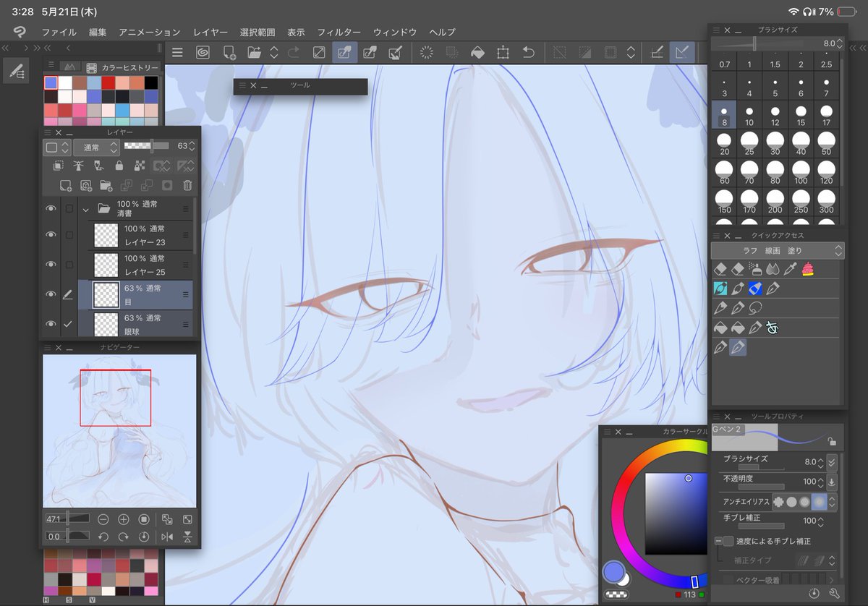Toggle set as reference layer lighthouse icon
Viewport: 868px width, 606px height.
tap(79, 166)
